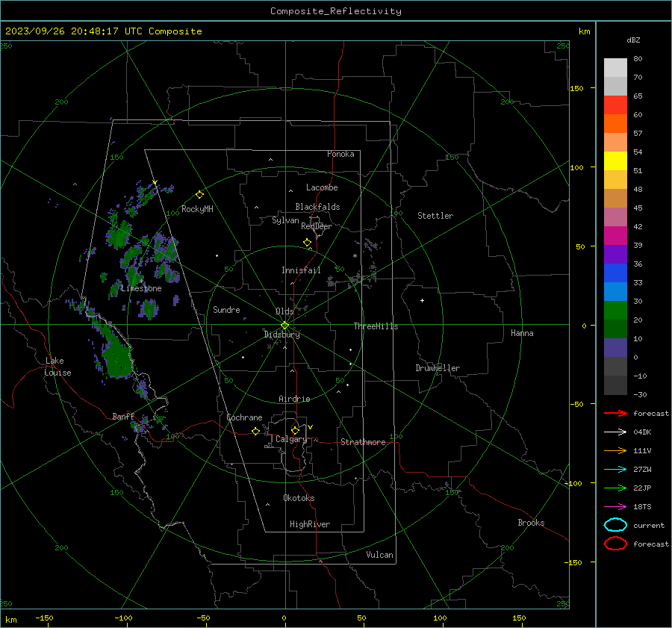Click the Didsbury label
This screenshot has width=672, height=628.
281,335
